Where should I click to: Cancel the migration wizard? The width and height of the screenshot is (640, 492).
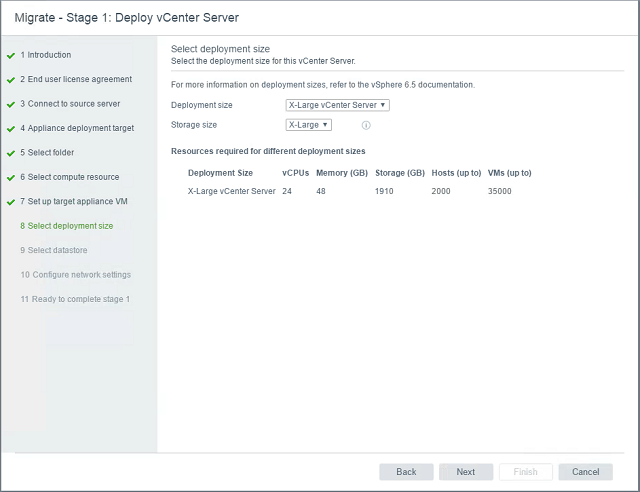click(x=586, y=472)
